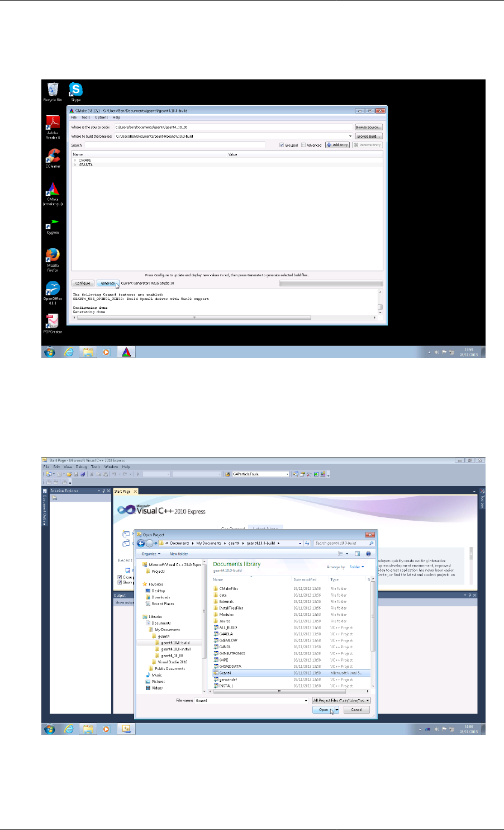Click the CMake output vertical scrollbar
This screenshot has height=830, width=504.
click(380, 302)
